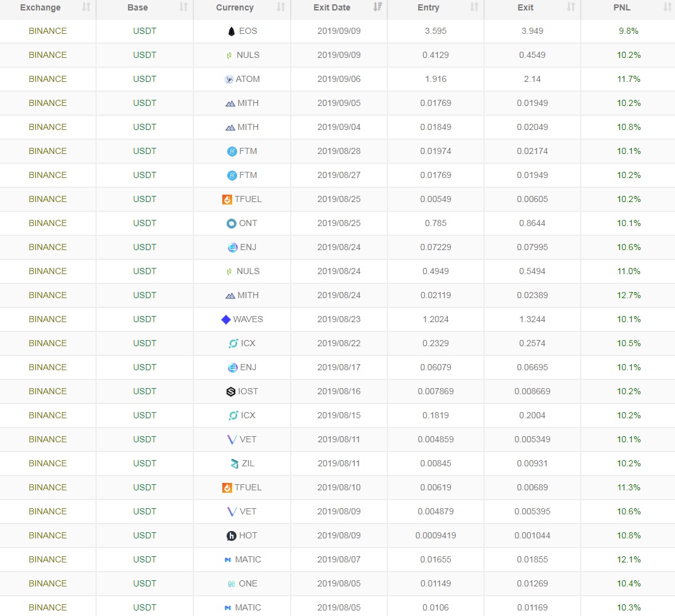The width and height of the screenshot is (675, 616).
Task: Select entry price 0.0106
Action: tap(435, 608)
